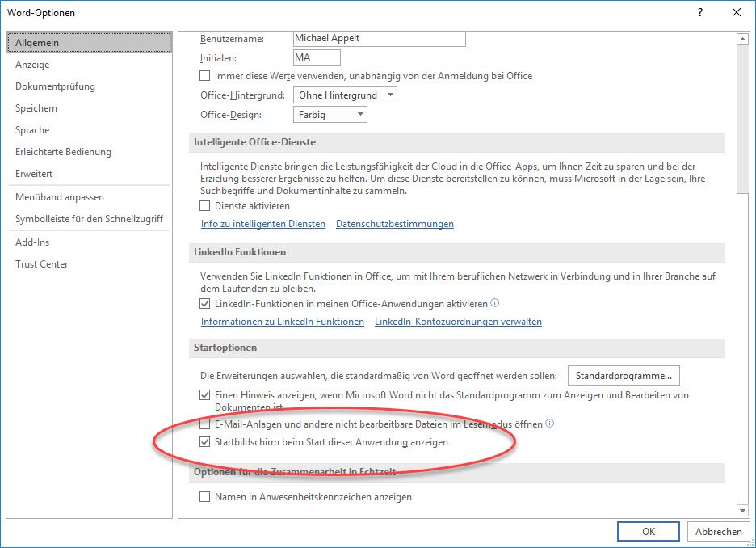The height and width of the screenshot is (548, 756).
Task: Enable the Dienste aktivieren checkbox
Action: coord(204,206)
